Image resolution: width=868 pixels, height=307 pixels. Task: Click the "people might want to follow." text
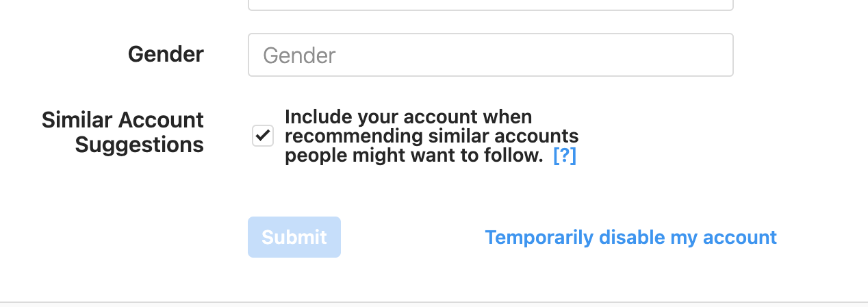click(413, 156)
